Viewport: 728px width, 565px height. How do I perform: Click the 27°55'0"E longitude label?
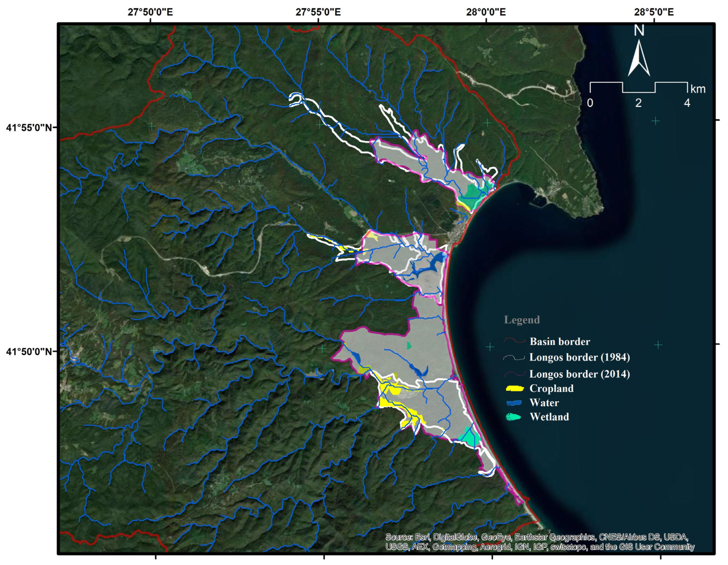click(x=318, y=12)
